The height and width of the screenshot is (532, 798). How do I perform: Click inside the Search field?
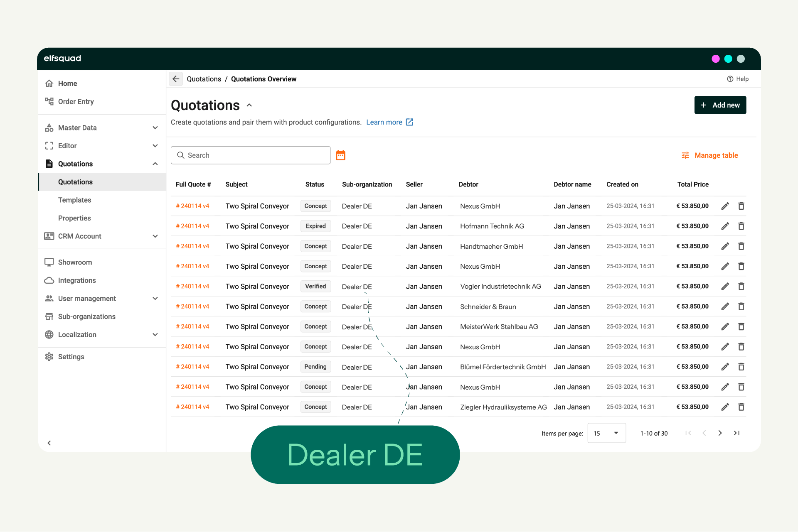tap(251, 155)
